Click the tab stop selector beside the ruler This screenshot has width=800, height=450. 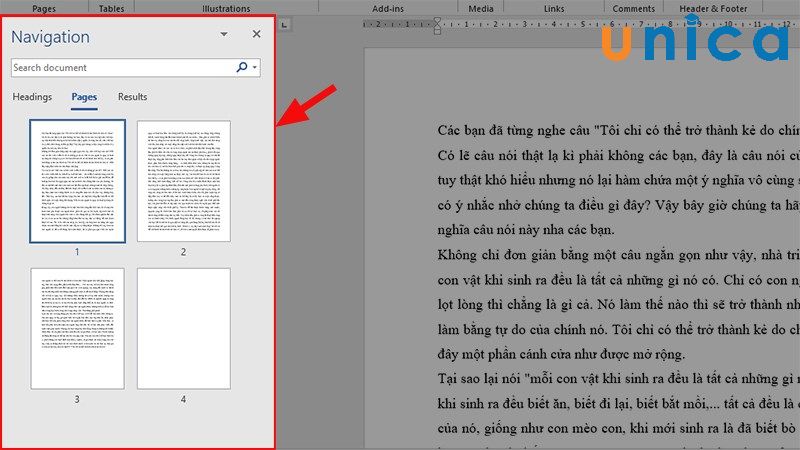tap(285, 25)
